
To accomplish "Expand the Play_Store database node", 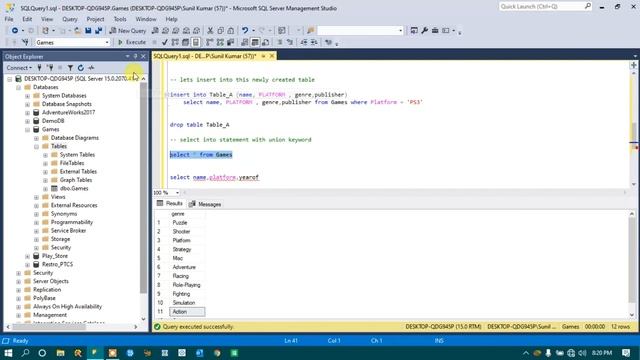I will tap(27, 256).
